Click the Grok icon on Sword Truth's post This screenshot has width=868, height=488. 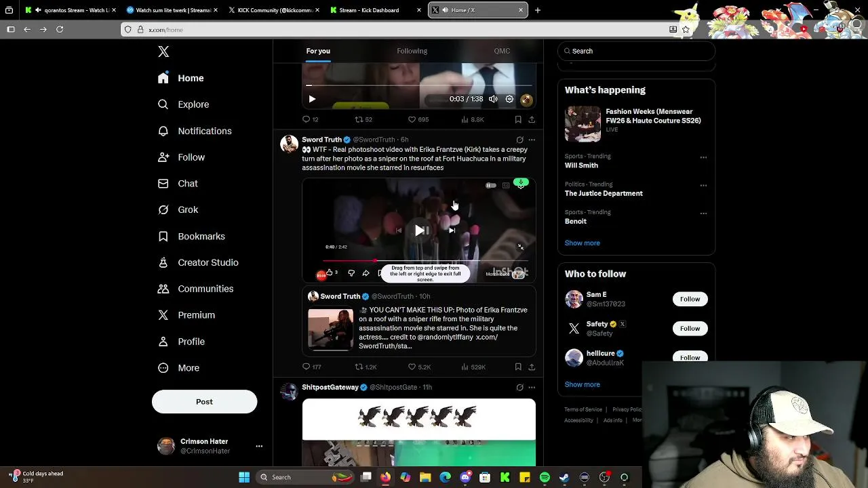(519, 140)
